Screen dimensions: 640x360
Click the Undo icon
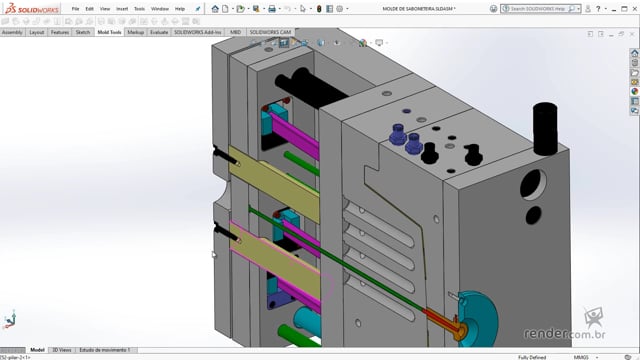click(x=287, y=9)
